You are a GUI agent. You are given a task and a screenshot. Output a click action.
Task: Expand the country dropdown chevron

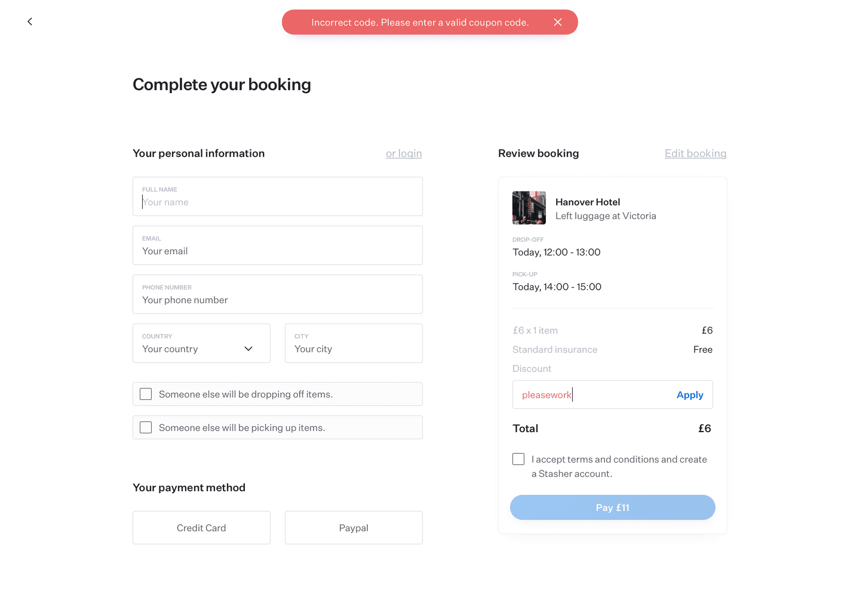pos(248,349)
